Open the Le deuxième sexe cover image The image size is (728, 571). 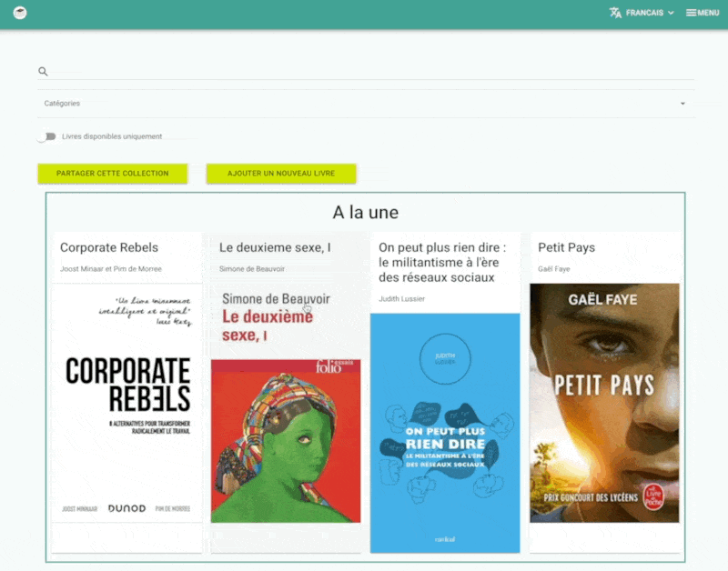tap(286, 405)
